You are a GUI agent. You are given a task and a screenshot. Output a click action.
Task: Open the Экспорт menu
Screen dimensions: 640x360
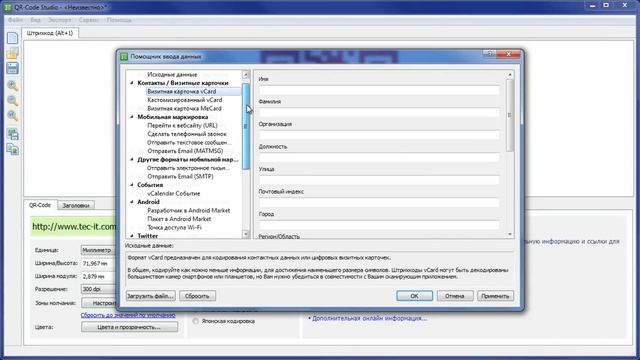(60, 20)
